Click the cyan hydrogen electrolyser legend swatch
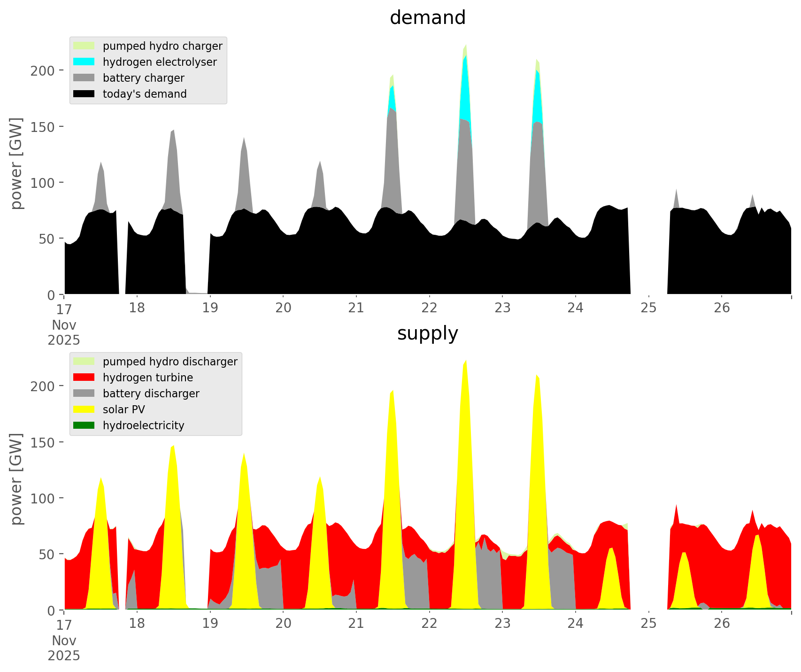 [84, 62]
